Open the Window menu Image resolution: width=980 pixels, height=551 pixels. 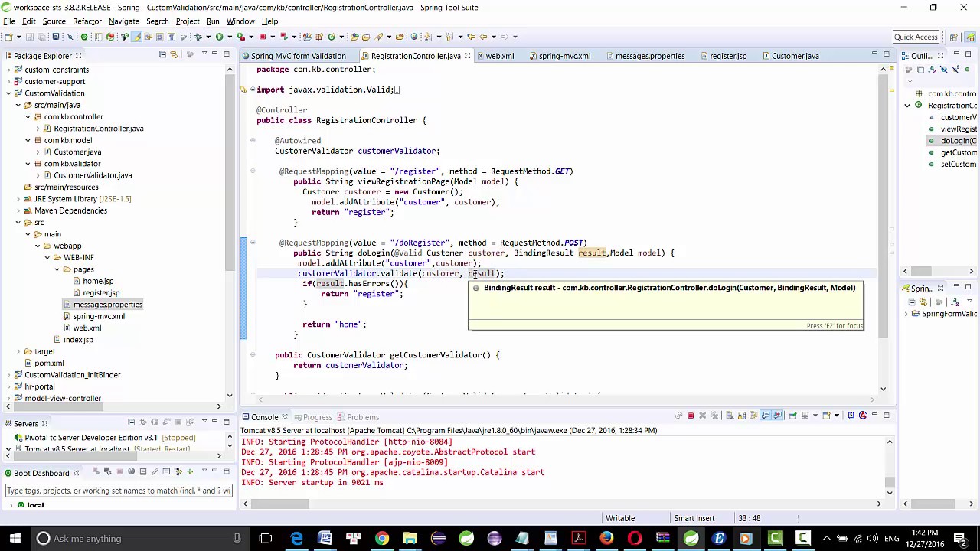(240, 21)
